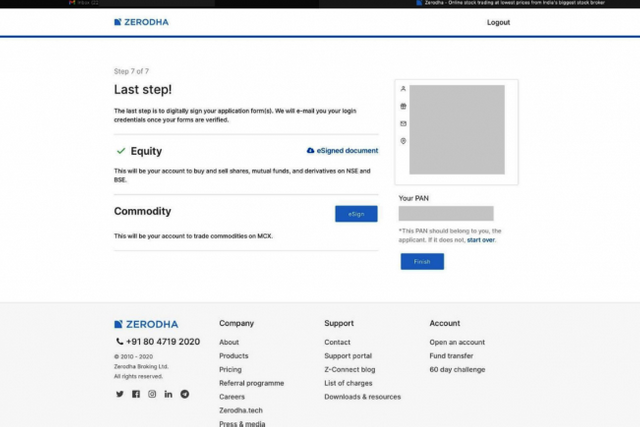
Task: Click the Support footer heading
Action: [339, 323]
